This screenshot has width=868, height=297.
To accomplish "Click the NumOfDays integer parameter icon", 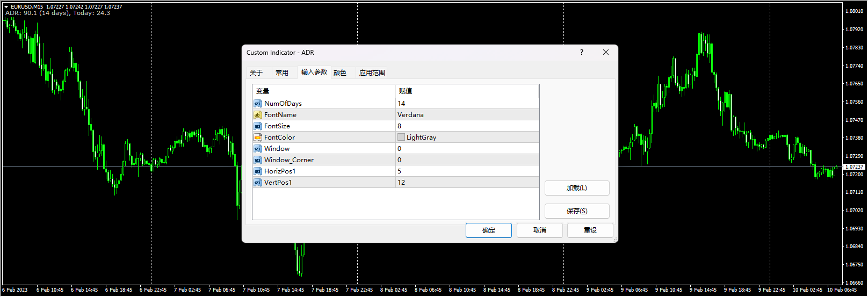I will click(x=257, y=104).
